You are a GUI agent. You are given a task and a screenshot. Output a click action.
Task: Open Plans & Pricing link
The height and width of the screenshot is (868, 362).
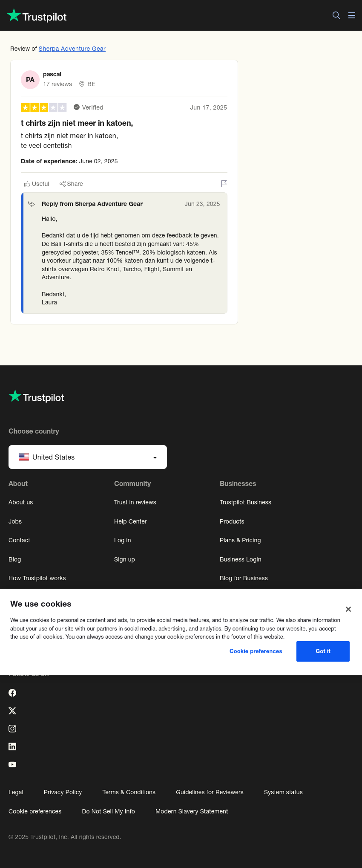point(240,540)
